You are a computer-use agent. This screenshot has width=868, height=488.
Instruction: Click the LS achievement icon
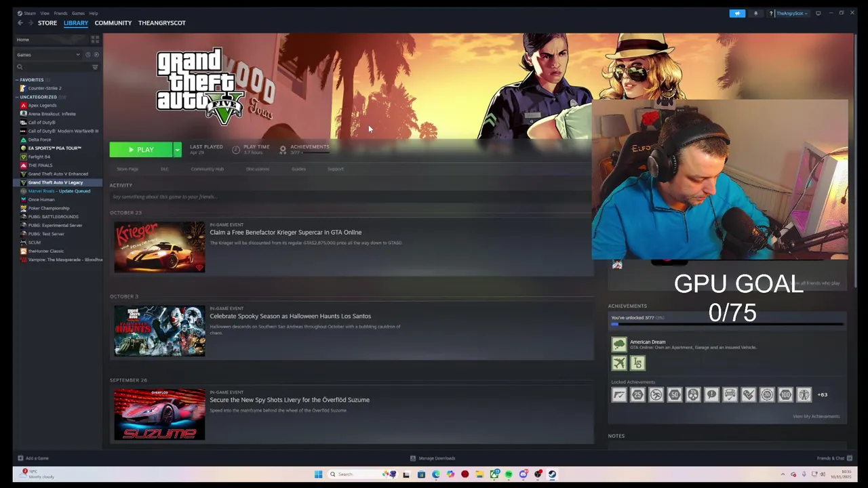[x=637, y=363]
